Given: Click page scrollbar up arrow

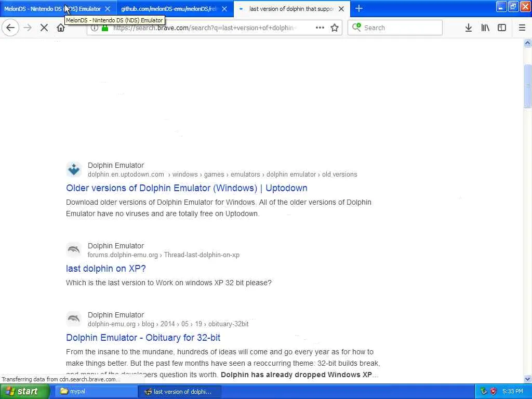Looking at the screenshot, I should [x=527, y=43].
